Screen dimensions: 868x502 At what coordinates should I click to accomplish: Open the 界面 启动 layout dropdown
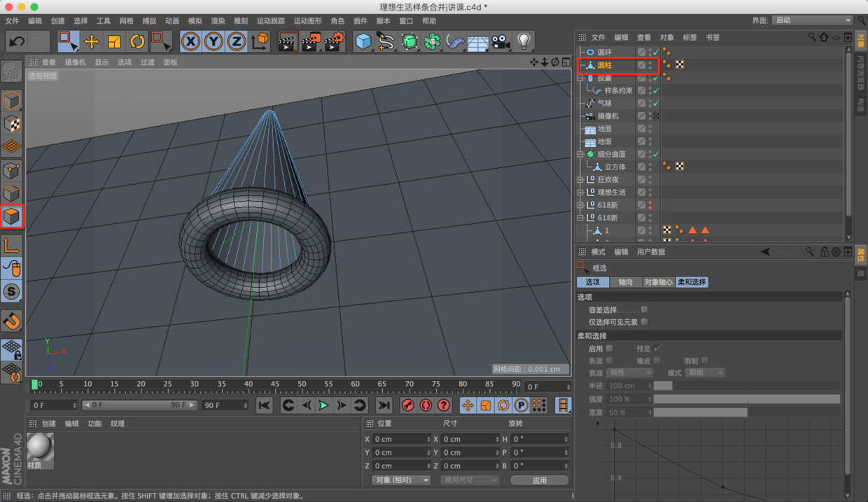pos(813,20)
